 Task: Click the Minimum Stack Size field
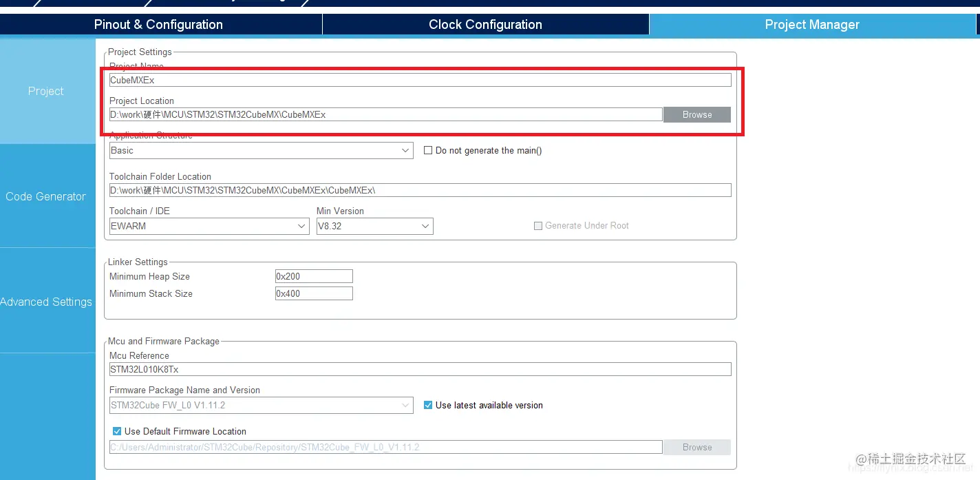pyautogui.click(x=314, y=293)
